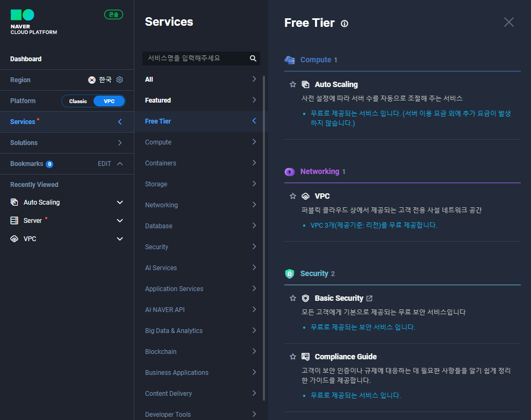Click the Recently Viewed heading
The width and height of the screenshot is (531, 420).
point(34,185)
